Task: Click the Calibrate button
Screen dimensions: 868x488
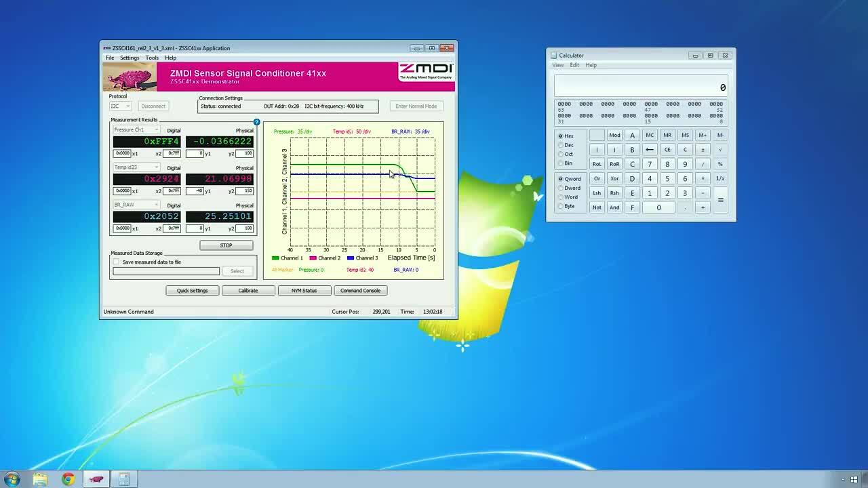Action: coord(248,291)
